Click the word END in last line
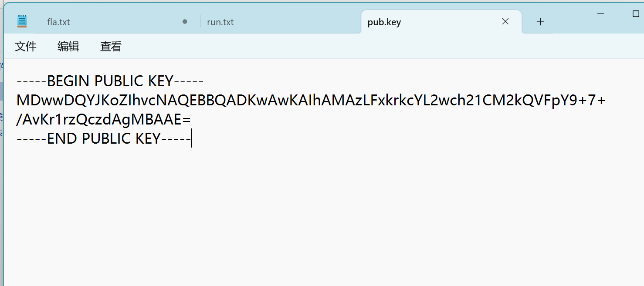 62,138
